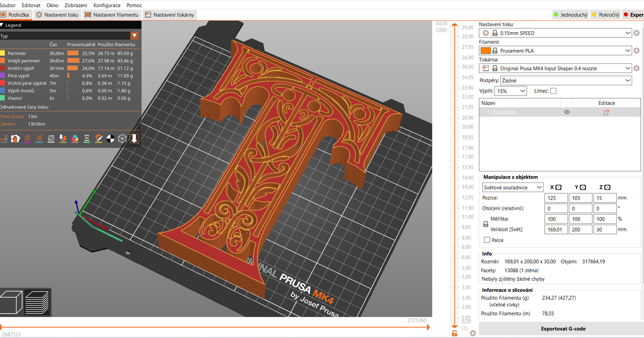
Task: Click the scale lock icon near Měřítka
Action: pos(486,224)
